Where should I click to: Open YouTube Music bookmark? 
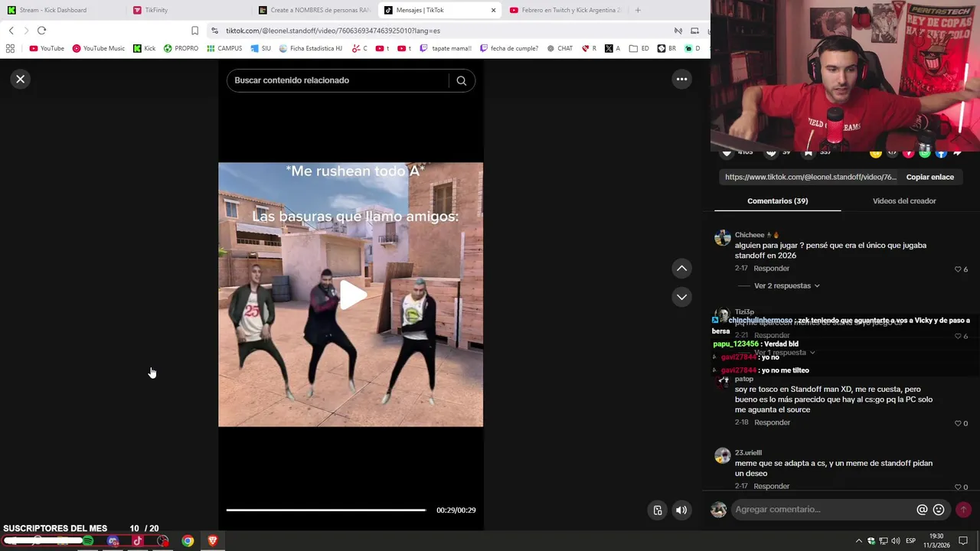point(98,48)
